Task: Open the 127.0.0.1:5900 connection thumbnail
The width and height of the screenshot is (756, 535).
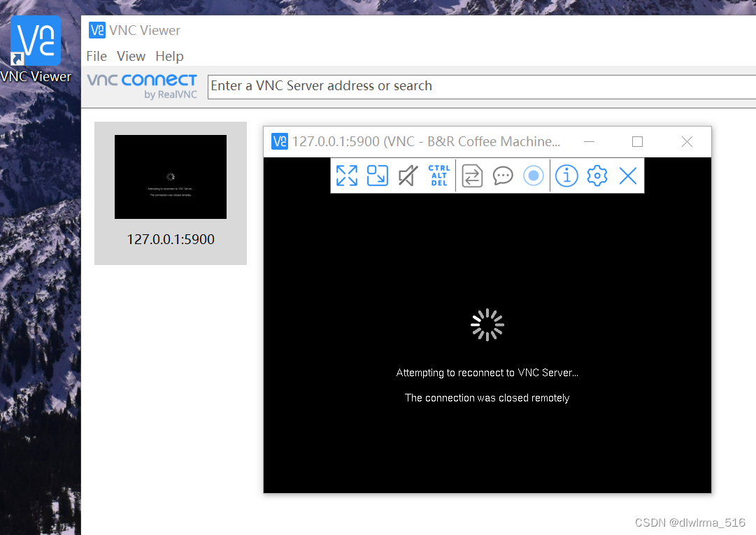Action: pos(170,177)
